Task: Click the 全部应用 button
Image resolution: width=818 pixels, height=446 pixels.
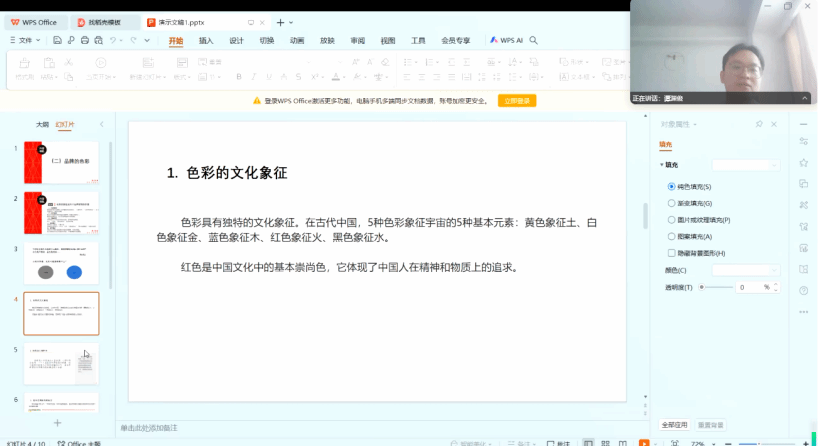Action: point(674,425)
